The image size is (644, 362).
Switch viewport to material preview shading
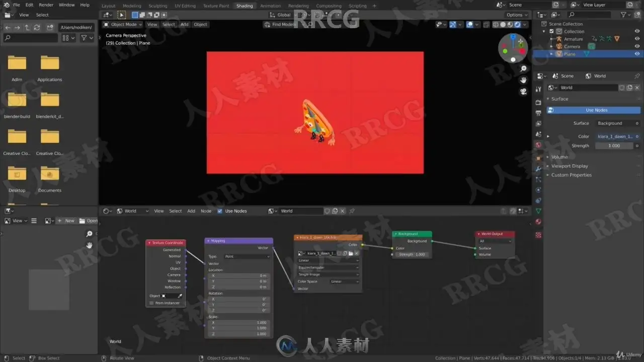click(510, 24)
